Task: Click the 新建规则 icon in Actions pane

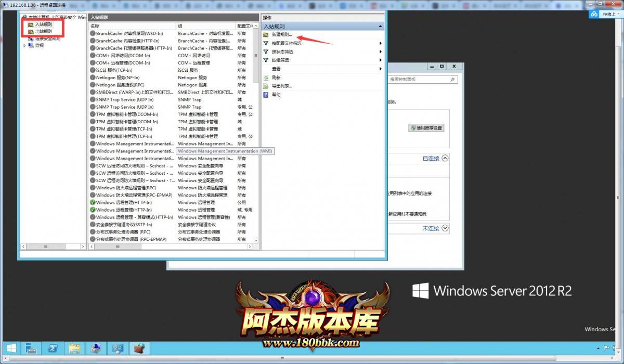Action: coord(266,35)
